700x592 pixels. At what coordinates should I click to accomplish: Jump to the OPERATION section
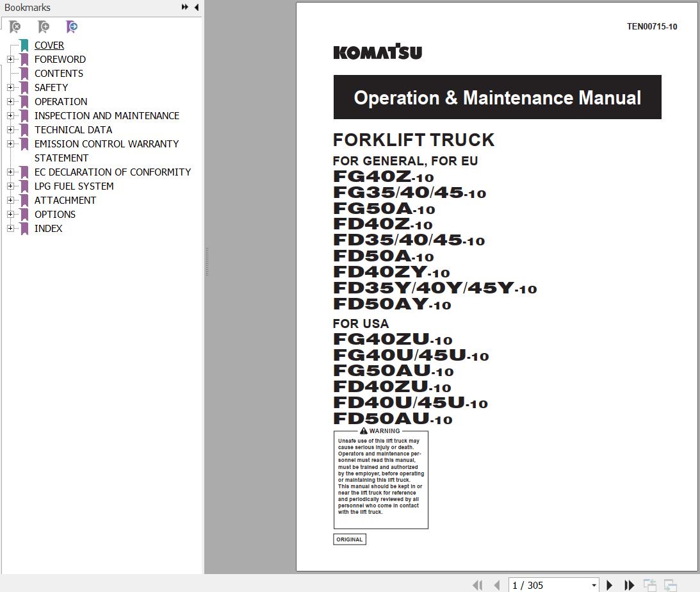61,102
